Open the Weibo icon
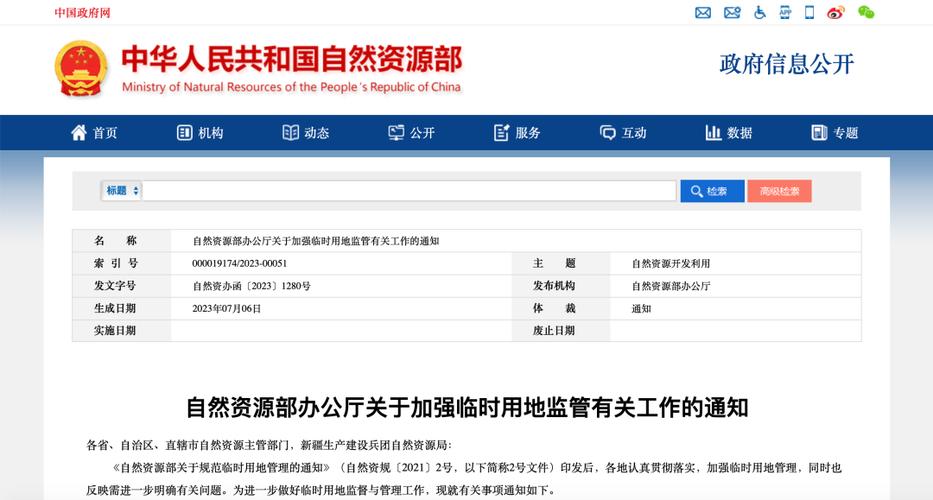The height and width of the screenshot is (500, 933). click(x=836, y=12)
